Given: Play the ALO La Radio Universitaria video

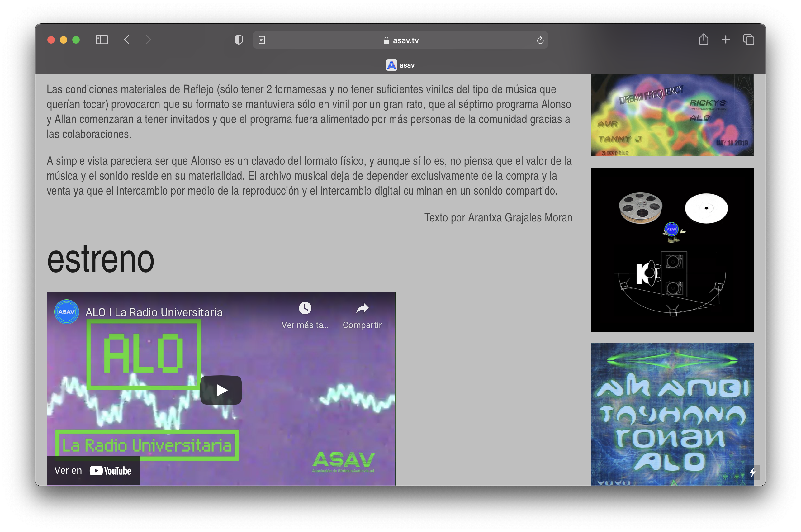Looking at the screenshot, I should click(x=221, y=390).
